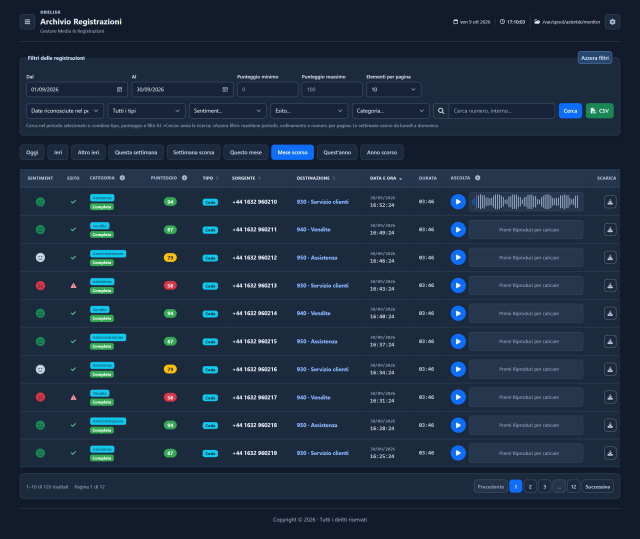Show info about Ascolta column
Screen dimensions: 640x539
(478, 178)
